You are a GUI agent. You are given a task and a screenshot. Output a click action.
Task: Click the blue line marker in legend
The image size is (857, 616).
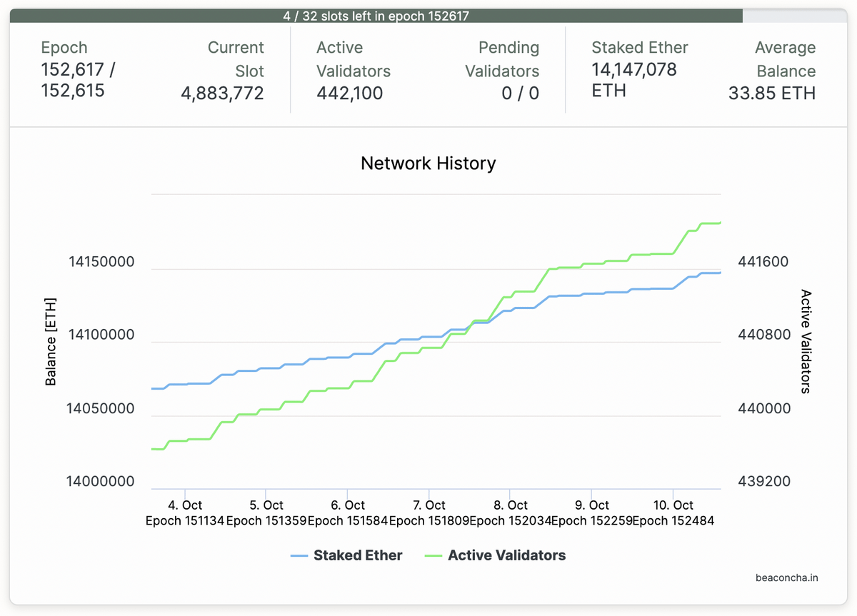299,555
